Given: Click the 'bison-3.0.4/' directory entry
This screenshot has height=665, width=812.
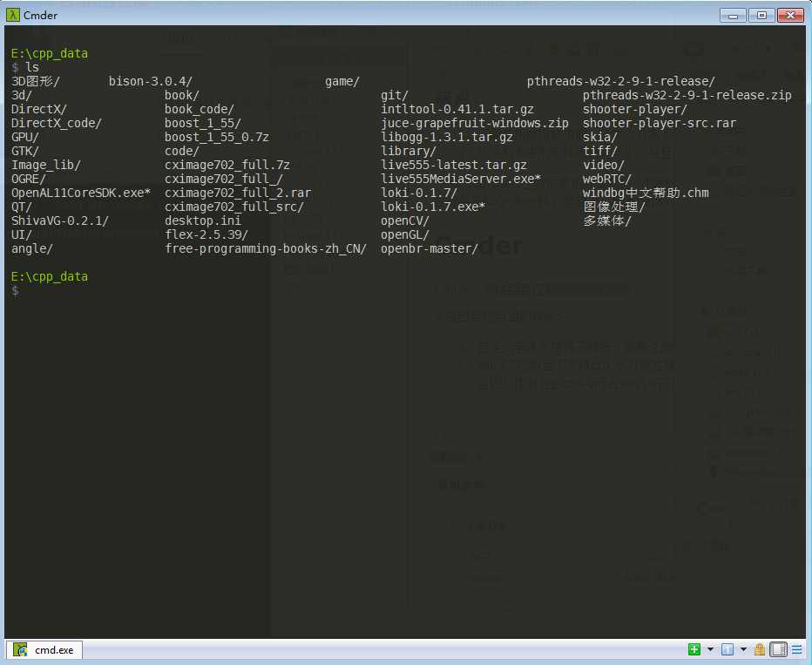Looking at the screenshot, I should pyautogui.click(x=151, y=81).
